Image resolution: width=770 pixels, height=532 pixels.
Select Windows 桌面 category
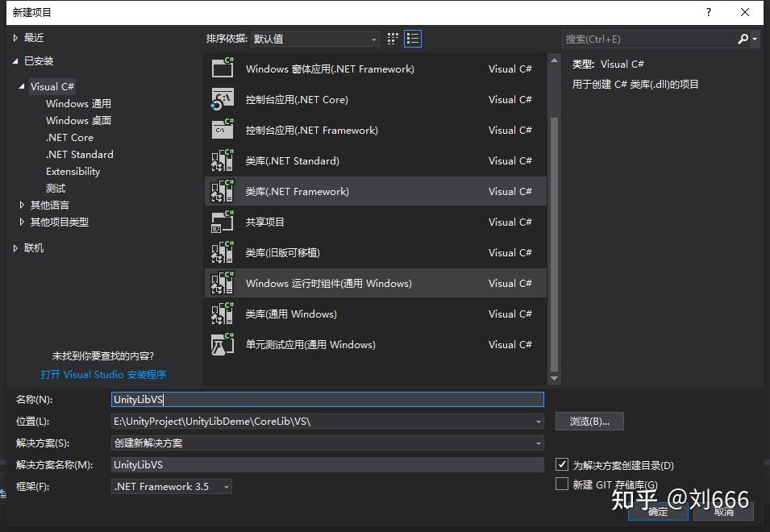click(x=78, y=120)
